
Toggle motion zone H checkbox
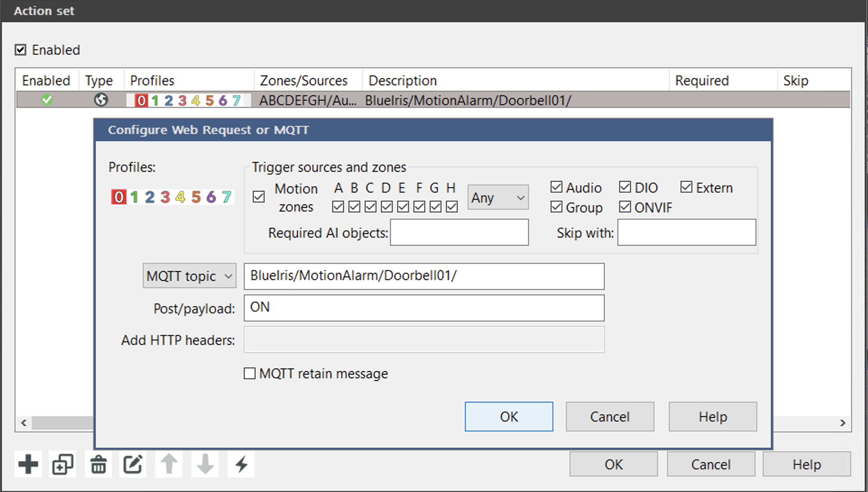click(451, 207)
